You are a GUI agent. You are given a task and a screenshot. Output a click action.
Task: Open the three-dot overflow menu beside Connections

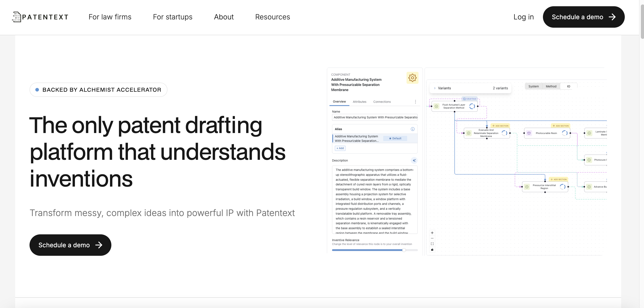pyautogui.click(x=415, y=102)
